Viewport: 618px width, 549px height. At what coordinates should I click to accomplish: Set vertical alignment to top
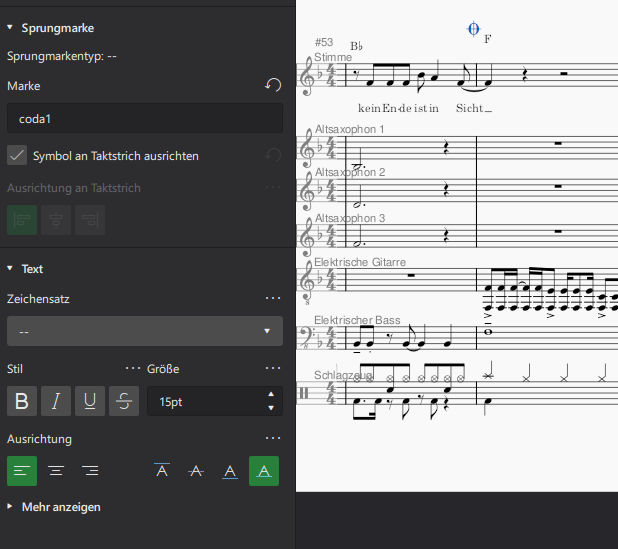162,470
